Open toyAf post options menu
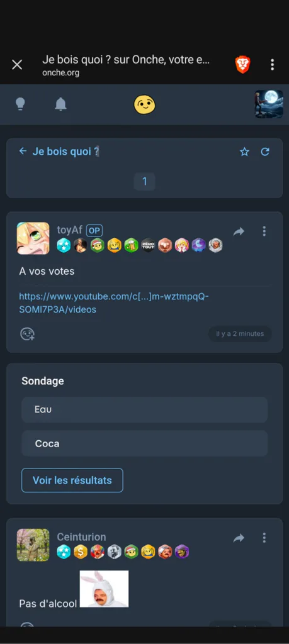Viewport: 289px width, 644px height. (x=264, y=231)
